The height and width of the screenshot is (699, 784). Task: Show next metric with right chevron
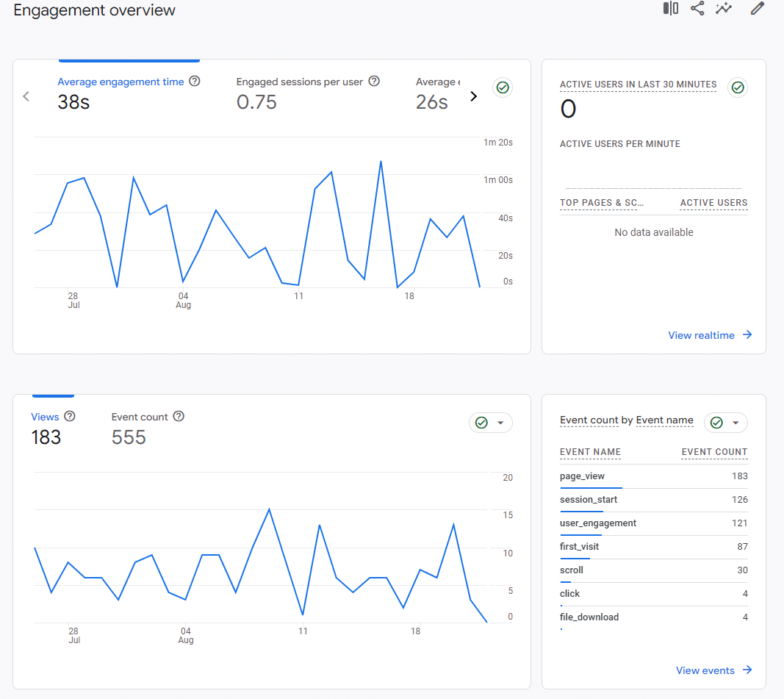(x=473, y=96)
